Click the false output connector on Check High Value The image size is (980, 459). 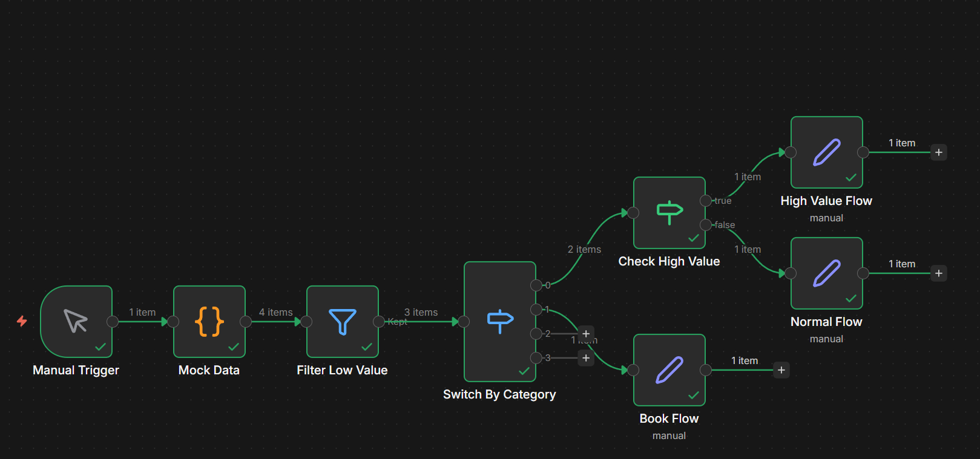click(x=706, y=225)
